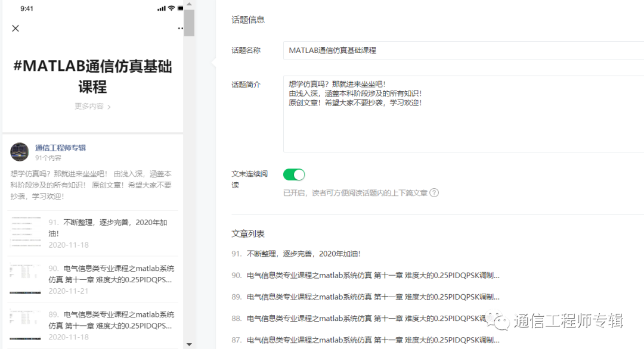Close the phone preview with X icon
This screenshot has height=349, width=644.
coord(16,29)
